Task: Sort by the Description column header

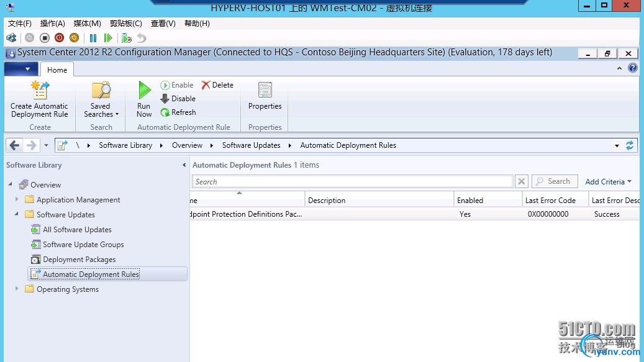Action: click(x=379, y=201)
